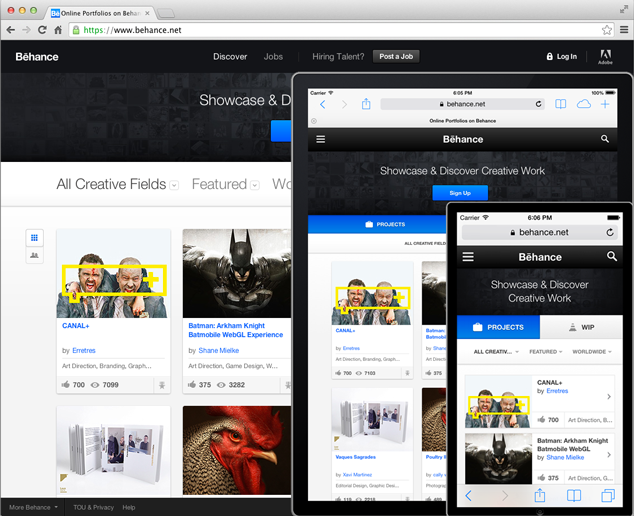Open CANAL+ row chevron on iPhone
Image resolution: width=634 pixels, height=516 pixels.
tap(609, 397)
